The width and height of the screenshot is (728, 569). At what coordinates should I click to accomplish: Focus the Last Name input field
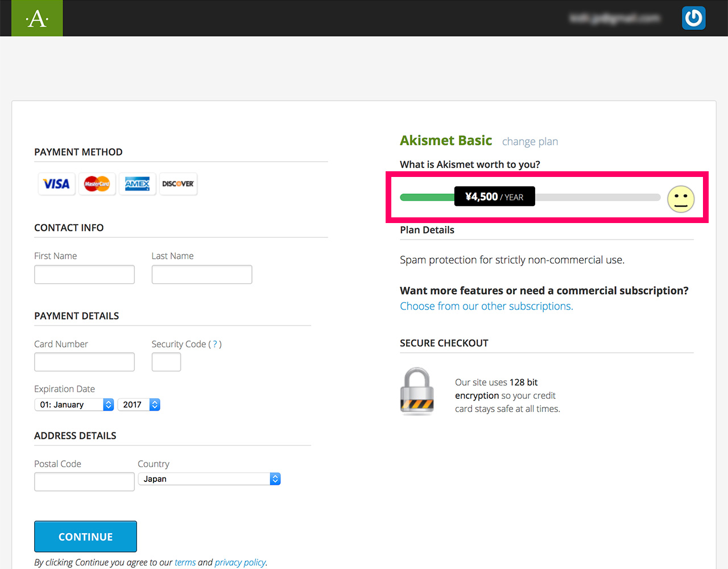click(202, 274)
